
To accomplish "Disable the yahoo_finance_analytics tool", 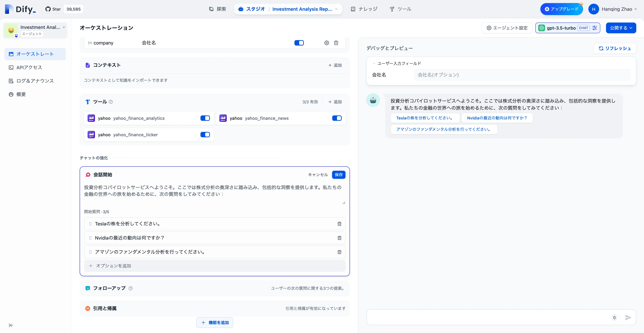I will [205, 118].
